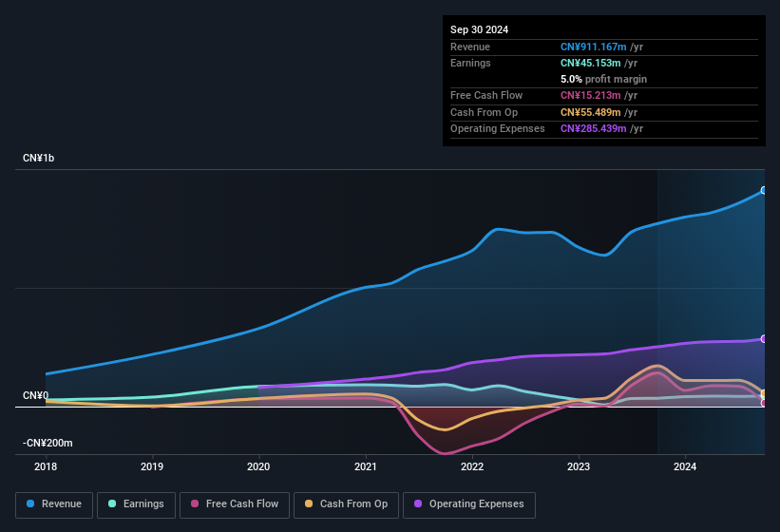The image size is (780, 532).
Task: Toggle Cash From Op legend item
Action: (345, 504)
